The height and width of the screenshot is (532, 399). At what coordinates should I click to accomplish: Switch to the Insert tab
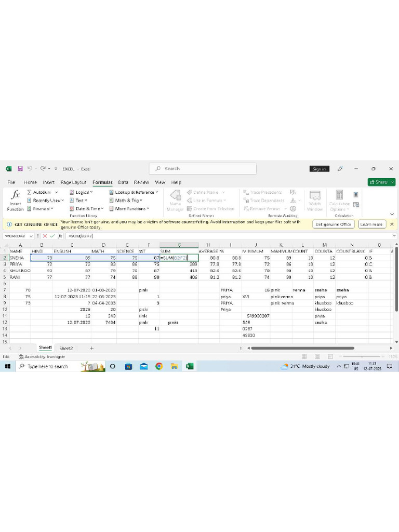click(x=48, y=182)
